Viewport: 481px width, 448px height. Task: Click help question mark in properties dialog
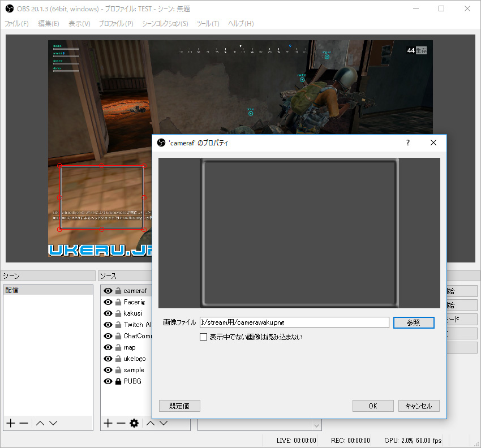407,143
